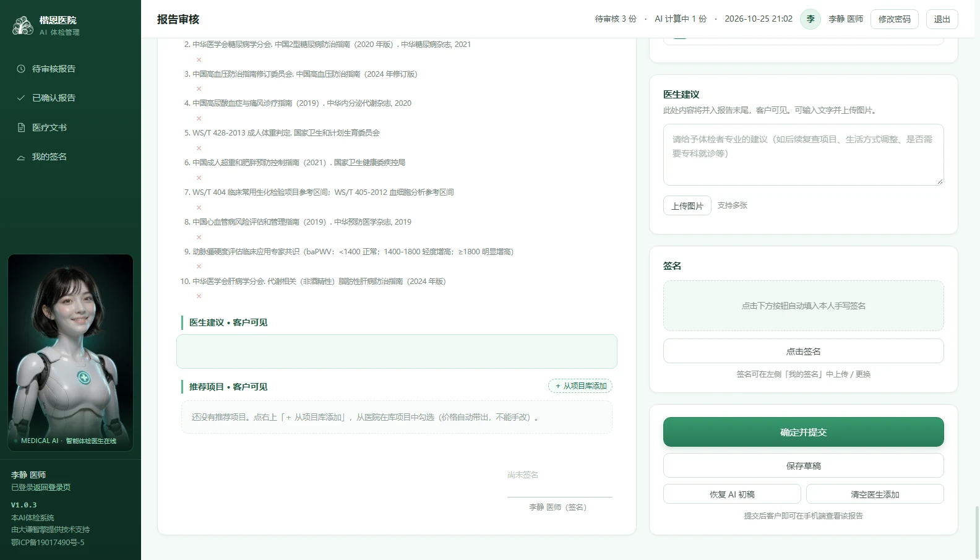
Task: Click the clock icon beside 待审核报告
Action: tap(21, 69)
